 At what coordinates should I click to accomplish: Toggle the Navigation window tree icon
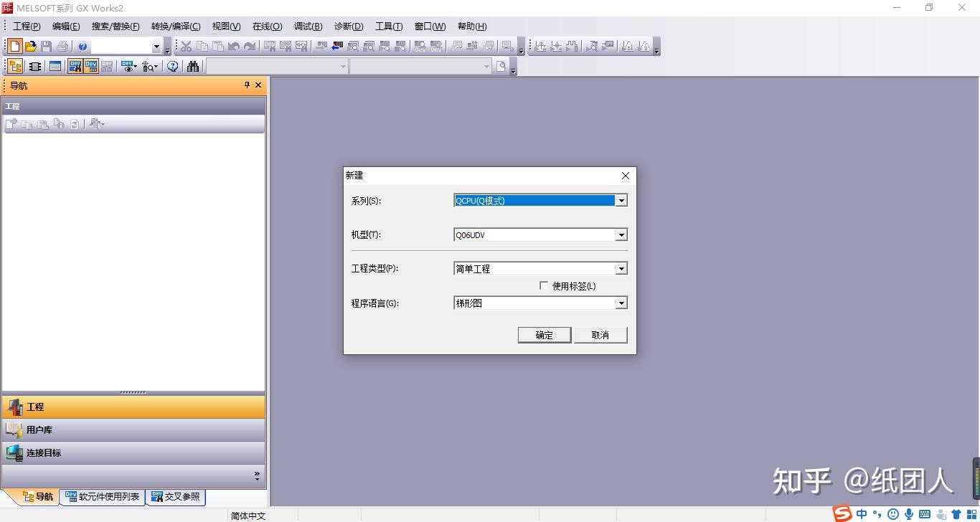coord(14,67)
